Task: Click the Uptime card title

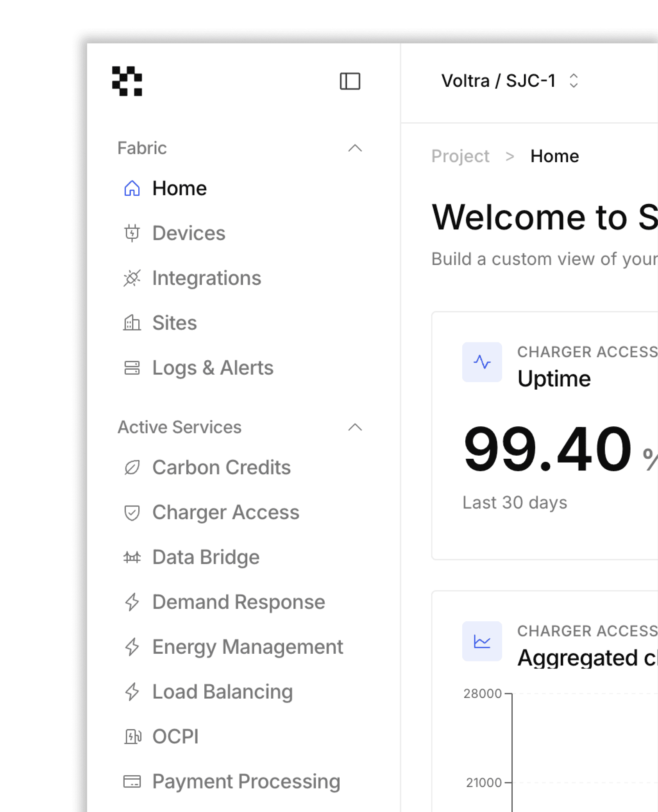Action: (554, 379)
